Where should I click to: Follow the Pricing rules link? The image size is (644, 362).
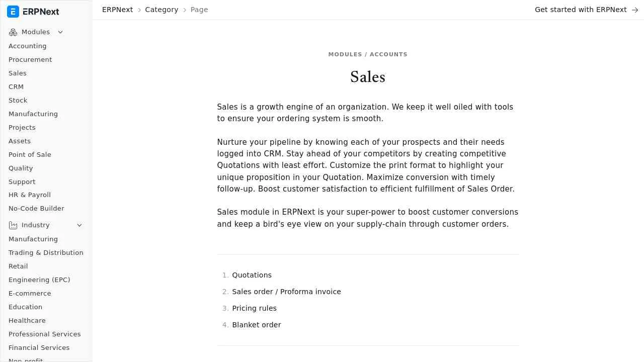(x=254, y=308)
